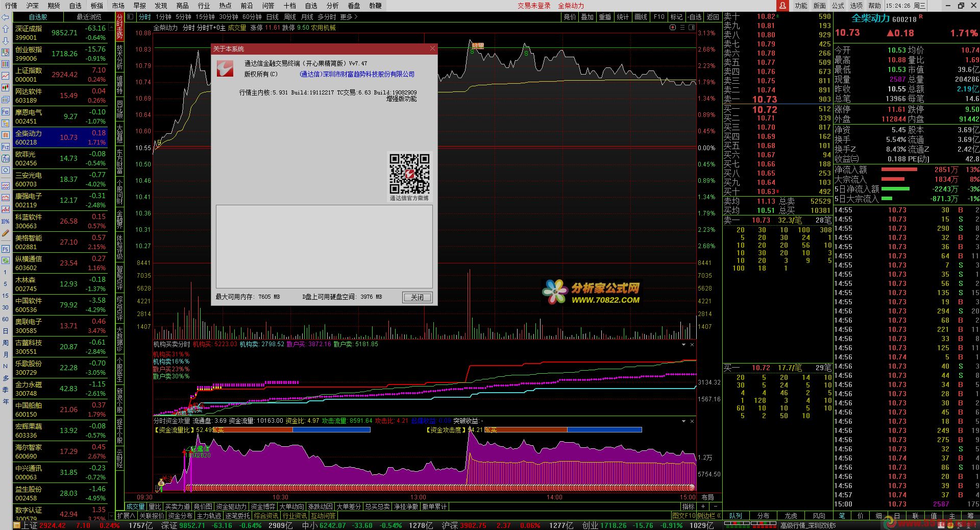Expand the 更多 period options
980x530 pixels.
(x=349, y=17)
